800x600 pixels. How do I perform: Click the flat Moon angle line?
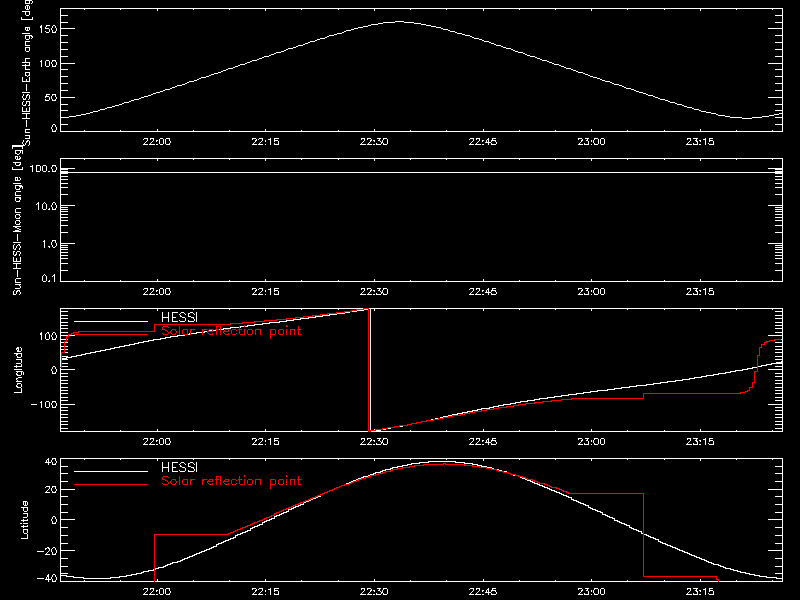[421, 172]
